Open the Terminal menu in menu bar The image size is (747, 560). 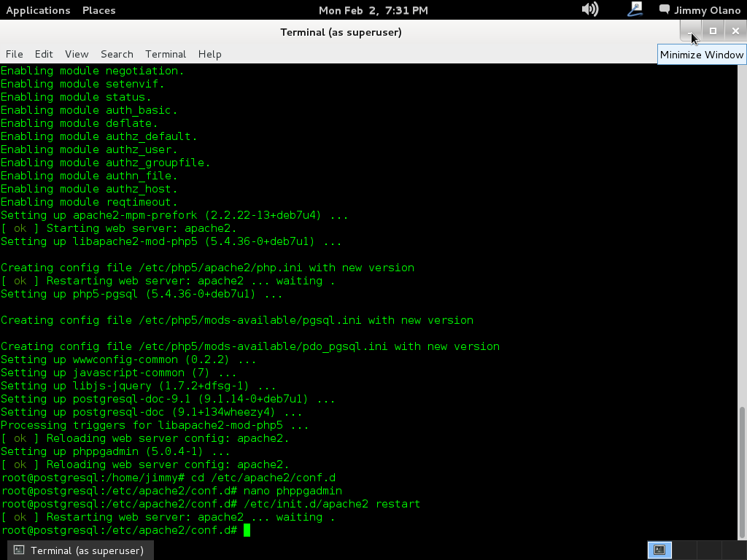[166, 54]
